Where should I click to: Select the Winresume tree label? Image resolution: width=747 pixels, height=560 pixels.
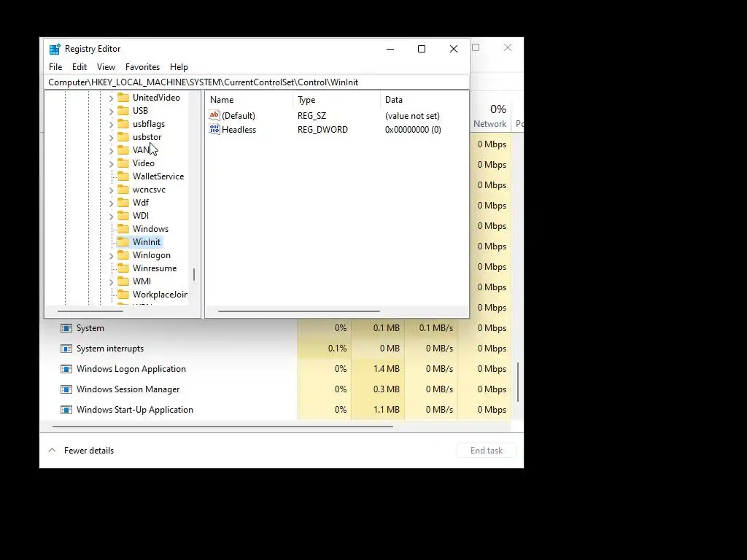coord(155,268)
